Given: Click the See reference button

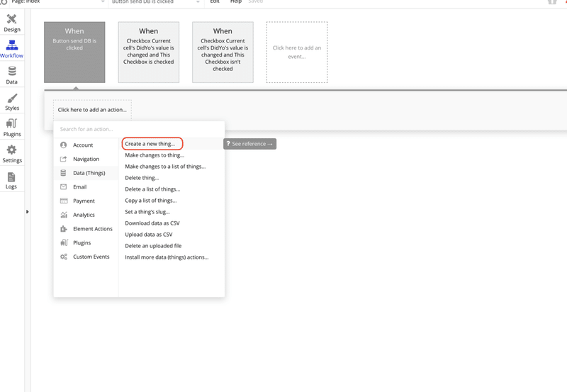Looking at the screenshot, I should coord(250,144).
